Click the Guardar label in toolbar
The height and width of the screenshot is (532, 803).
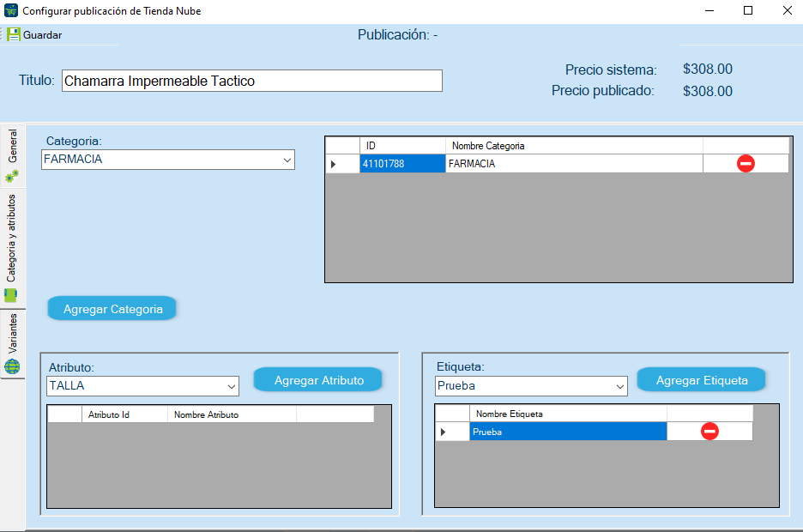pyautogui.click(x=43, y=35)
